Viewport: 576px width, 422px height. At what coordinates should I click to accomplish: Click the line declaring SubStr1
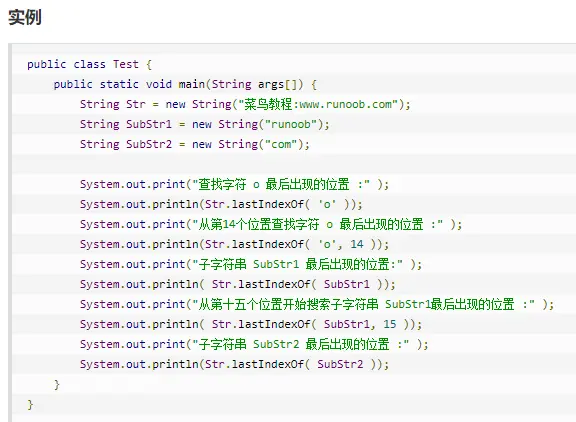click(205, 124)
